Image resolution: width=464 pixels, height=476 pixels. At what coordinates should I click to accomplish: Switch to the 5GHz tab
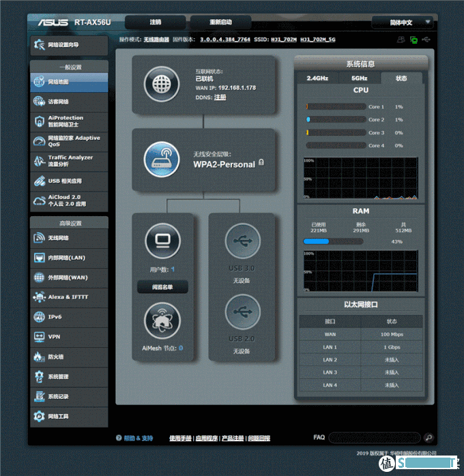coord(359,78)
